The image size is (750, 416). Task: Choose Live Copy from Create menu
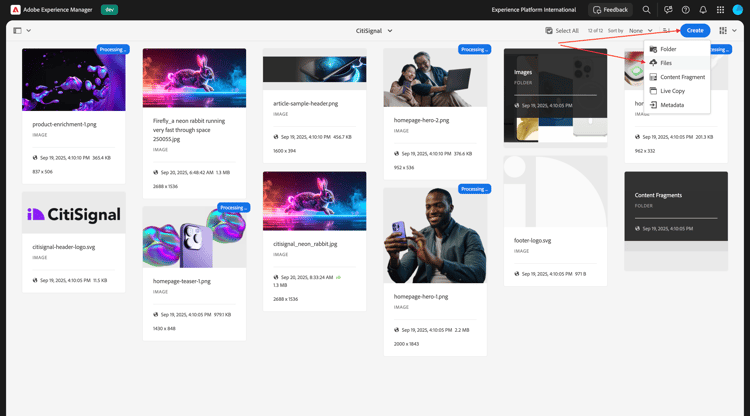(677, 91)
